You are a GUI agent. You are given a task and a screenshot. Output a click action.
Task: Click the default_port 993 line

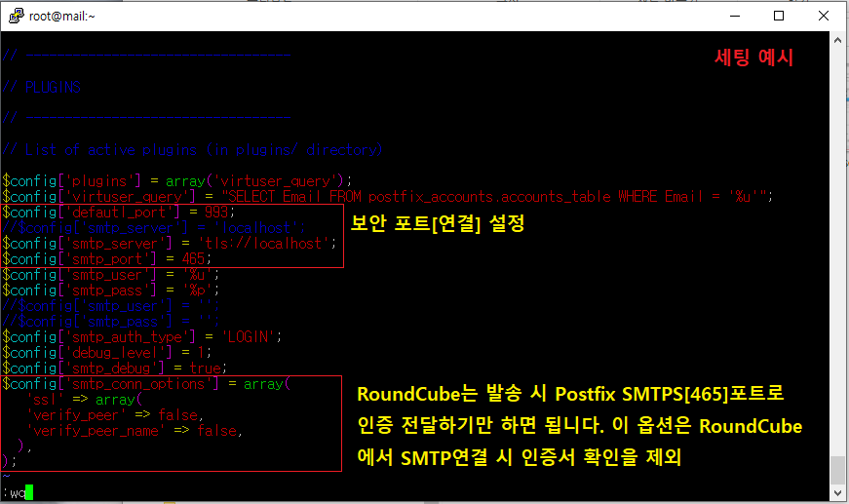pyautogui.click(x=119, y=212)
